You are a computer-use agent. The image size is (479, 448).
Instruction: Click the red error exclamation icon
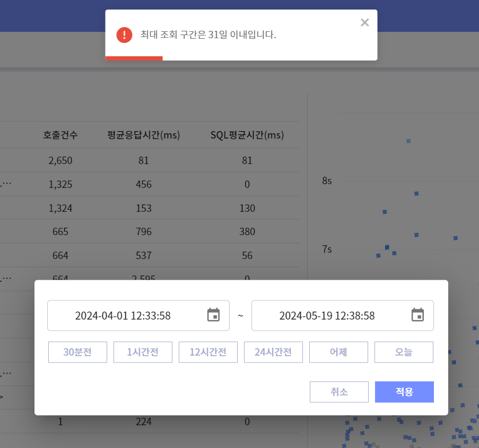(x=124, y=35)
